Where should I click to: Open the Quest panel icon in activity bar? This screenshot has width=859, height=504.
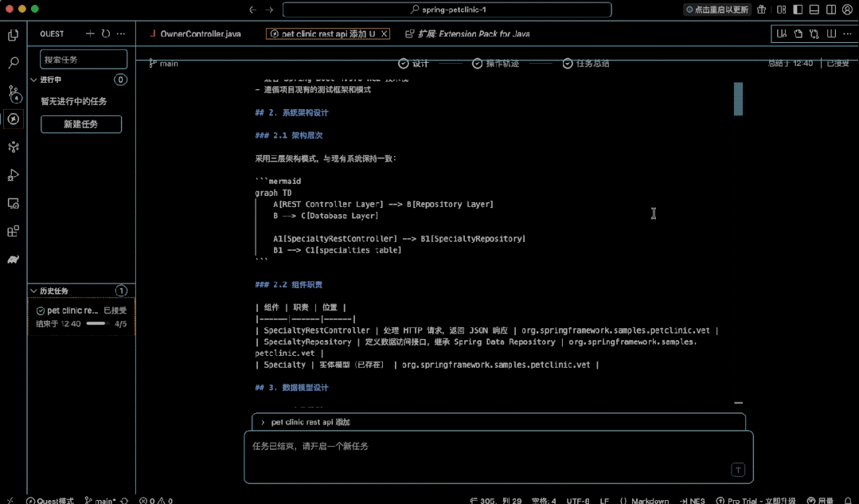[x=13, y=119]
